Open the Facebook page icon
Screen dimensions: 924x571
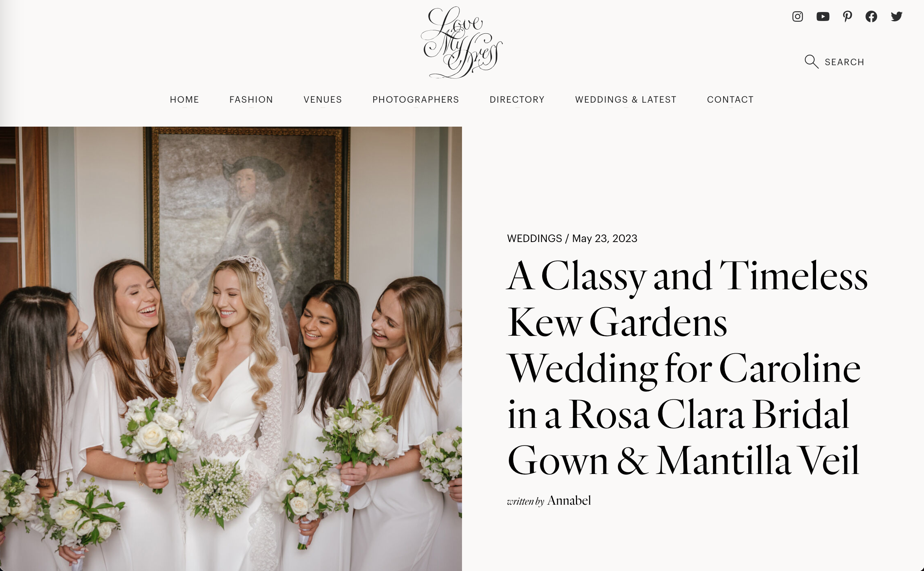pos(871,16)
